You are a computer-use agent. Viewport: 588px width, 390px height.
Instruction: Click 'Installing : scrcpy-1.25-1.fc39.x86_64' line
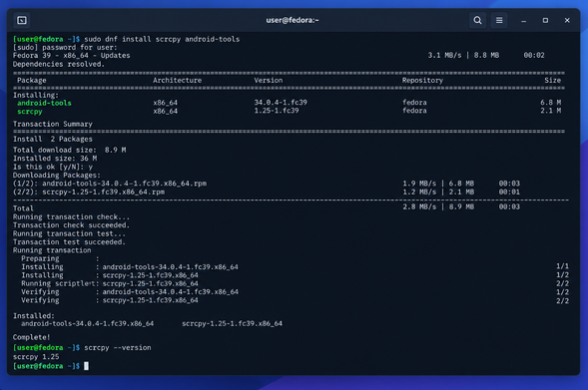pos(110,275)
